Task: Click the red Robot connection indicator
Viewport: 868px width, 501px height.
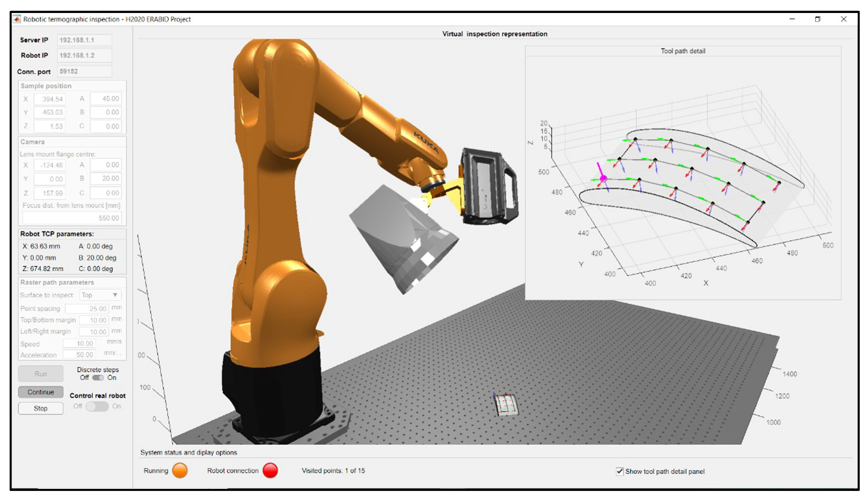Action: pyautogui.click(x=270, y=470)
